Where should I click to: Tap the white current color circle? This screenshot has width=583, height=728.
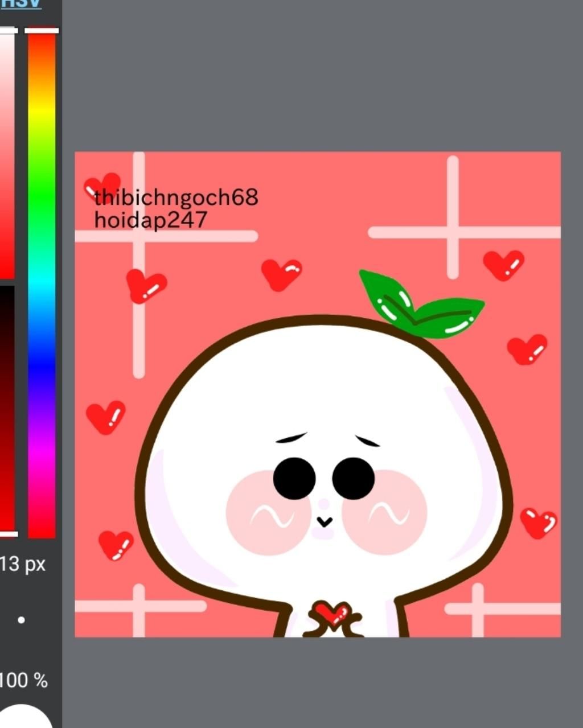pyautogui.click(x=22, y=716)
